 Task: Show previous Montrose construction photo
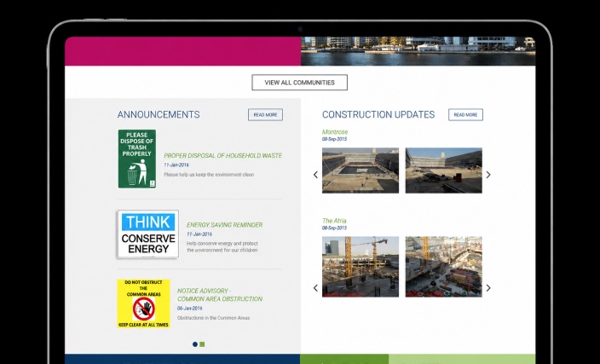click(x=315, y=175)
